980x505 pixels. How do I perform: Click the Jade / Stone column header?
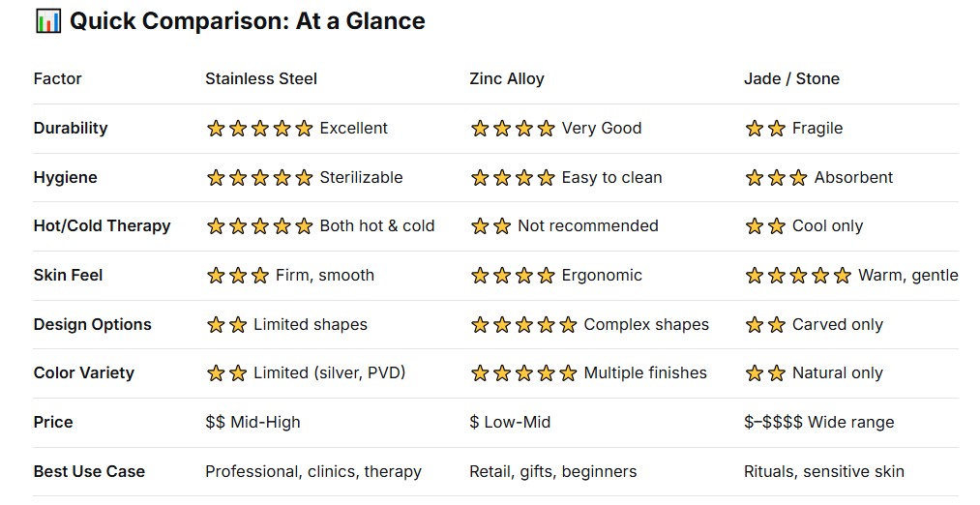[791, 78]
